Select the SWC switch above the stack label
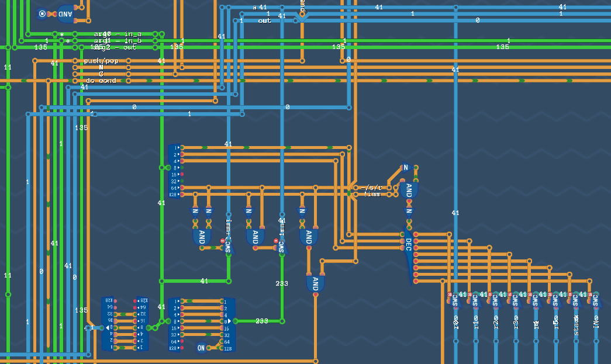611x364 pixels. [575, 300]
